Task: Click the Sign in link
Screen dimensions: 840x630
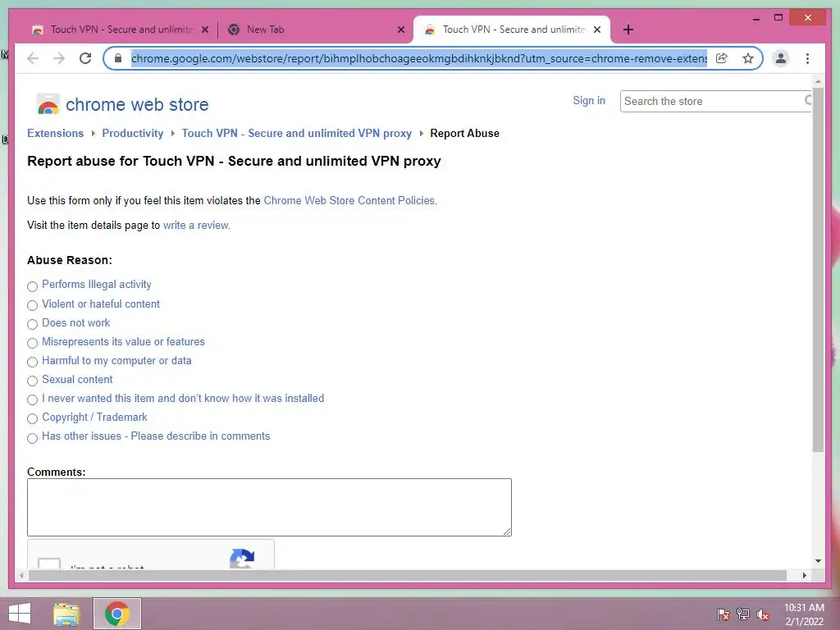Action: coord(589,101)
